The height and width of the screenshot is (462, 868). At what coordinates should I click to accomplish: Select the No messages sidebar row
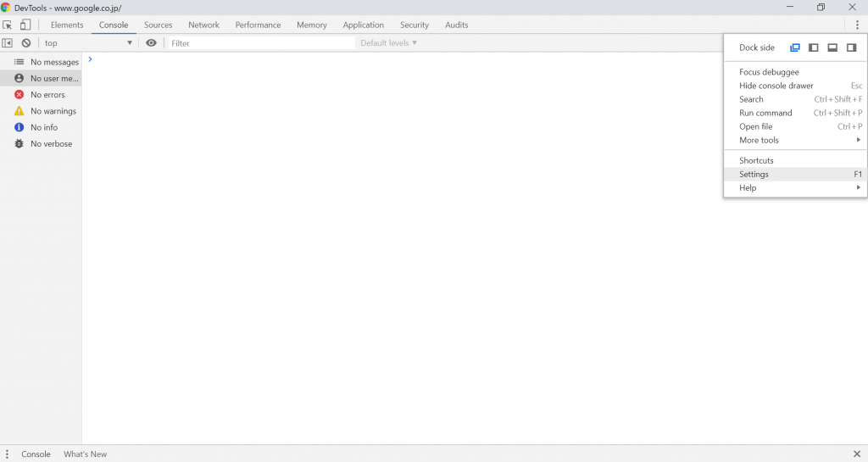point(41,62)
